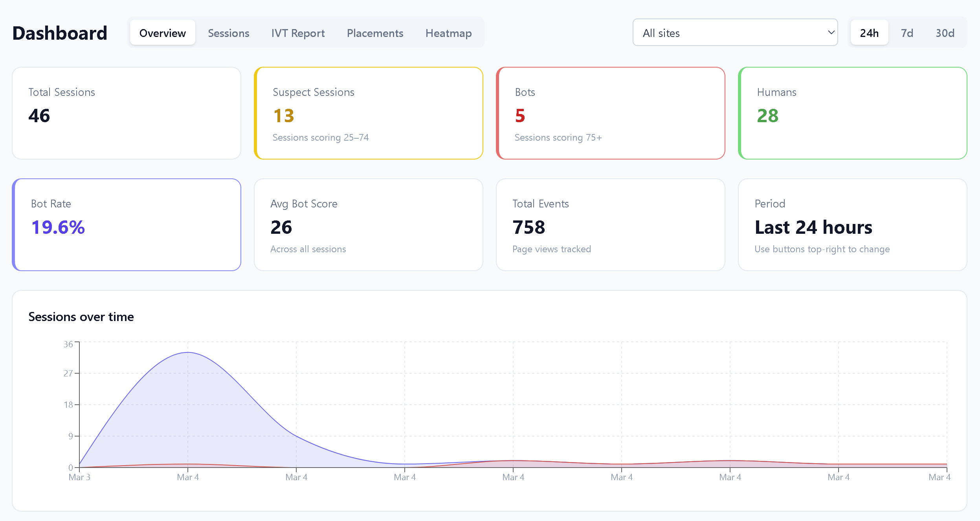
Task: Click 'Sessions scoring 25–74' caption
Action: pos(321,138)
